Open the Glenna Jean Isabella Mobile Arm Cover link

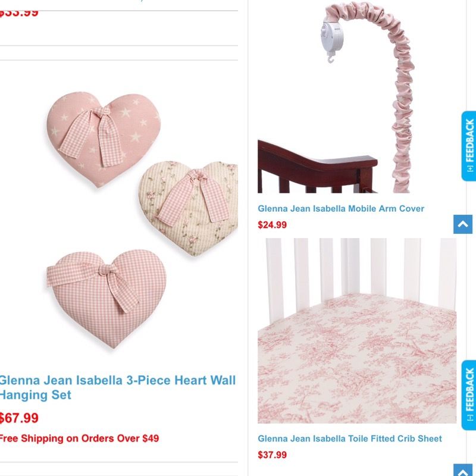pyautogui.click(x=340, y=209)
